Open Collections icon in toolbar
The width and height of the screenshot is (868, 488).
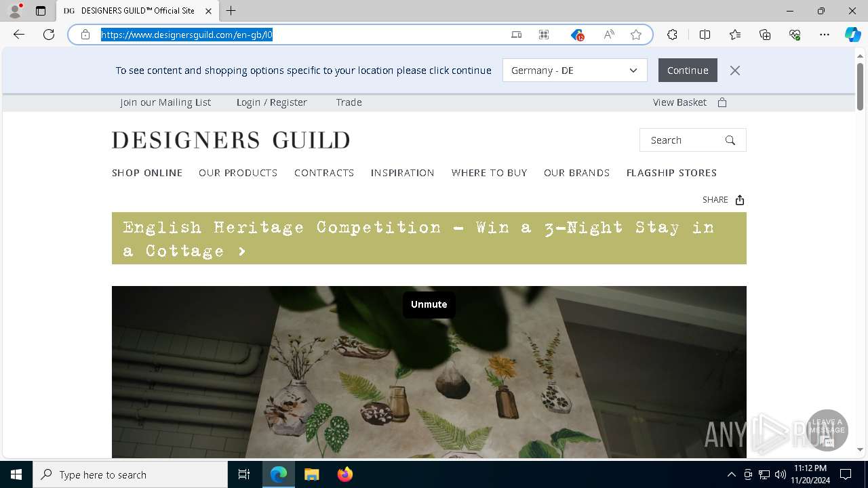[x=765, y=35]
